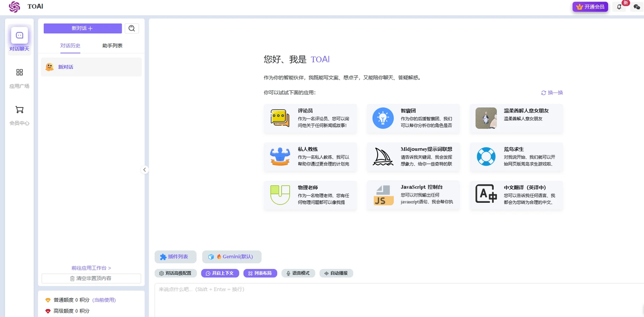Expand the 对话高级配置 settings
Viewport: 644px width, 317px height.
click(x=176, y=273)
